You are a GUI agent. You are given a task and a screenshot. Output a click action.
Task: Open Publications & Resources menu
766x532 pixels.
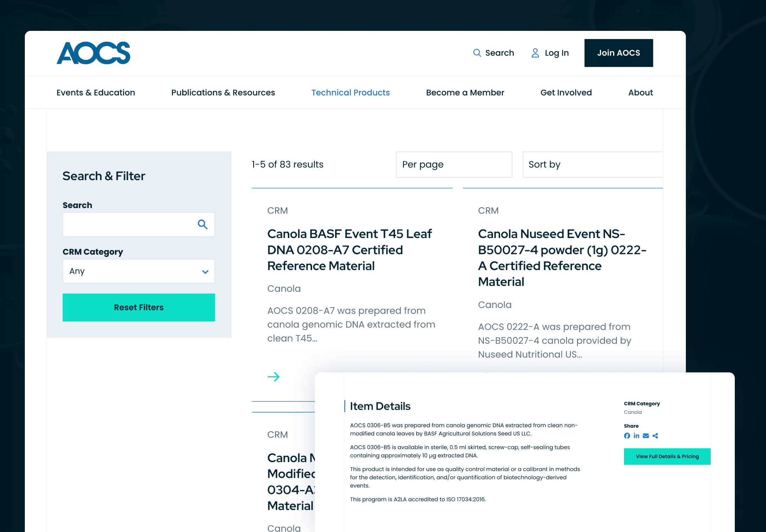point(223,93)
